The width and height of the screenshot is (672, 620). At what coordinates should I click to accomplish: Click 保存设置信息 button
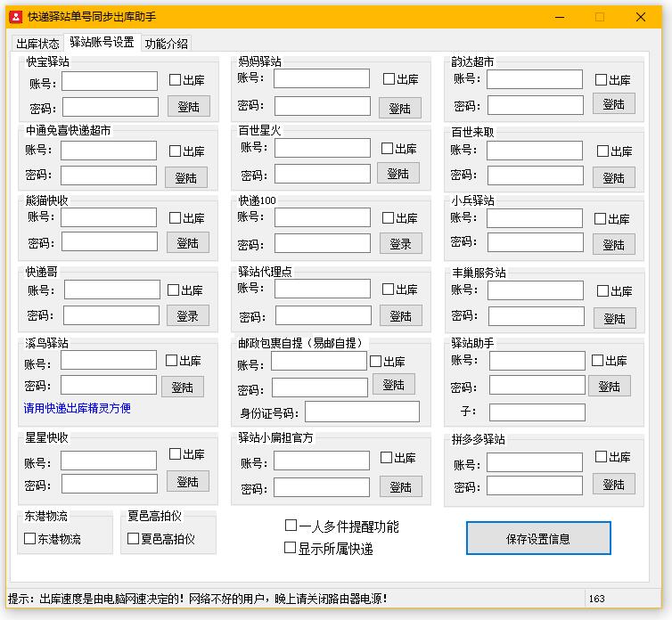point(538,538)
